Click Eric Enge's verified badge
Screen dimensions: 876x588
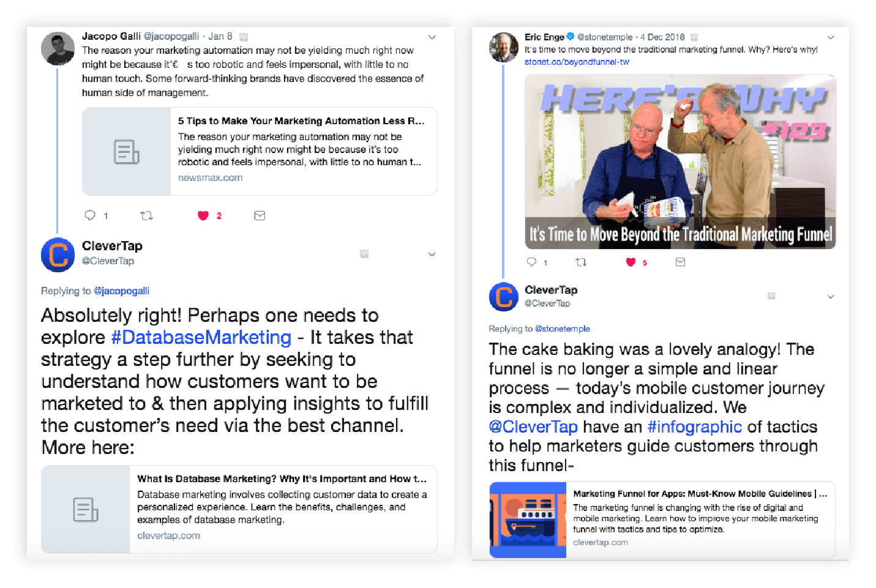(571, 37)
